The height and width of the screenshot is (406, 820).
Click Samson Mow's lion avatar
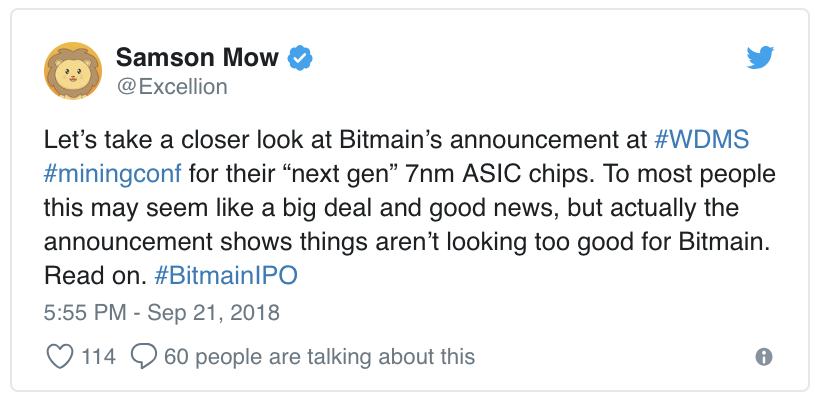click(x=73, y=72)
